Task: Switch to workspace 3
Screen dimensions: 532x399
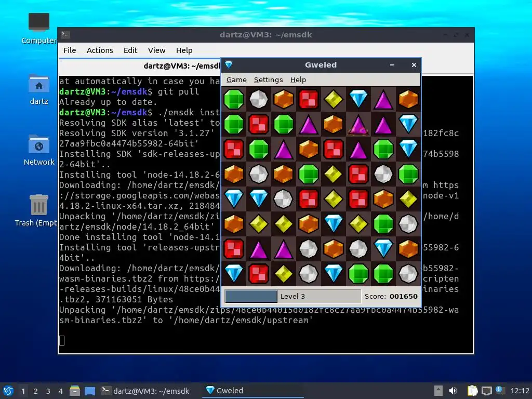Action: click(x=48, y=391)
